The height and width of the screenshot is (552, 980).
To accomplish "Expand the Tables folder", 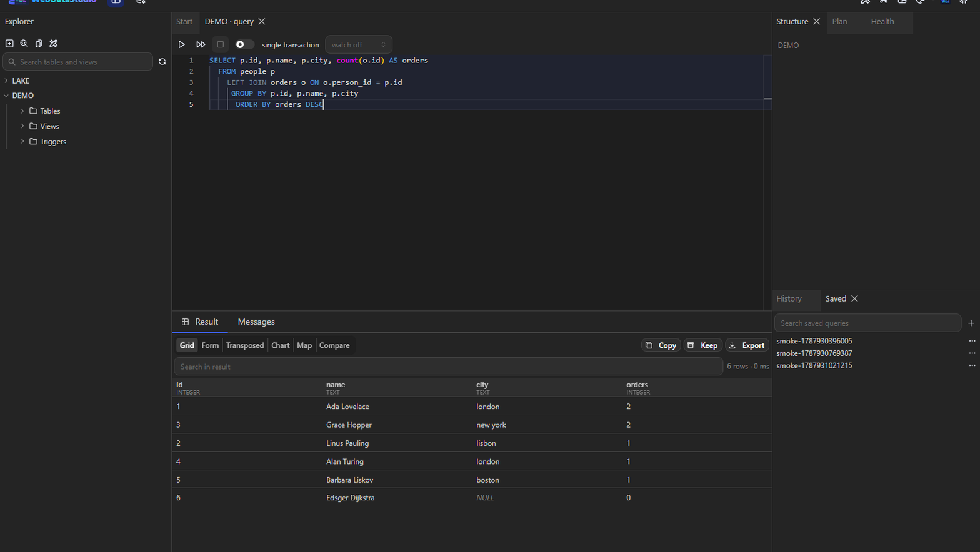I will pyautogui.click(x=22, y=111).
